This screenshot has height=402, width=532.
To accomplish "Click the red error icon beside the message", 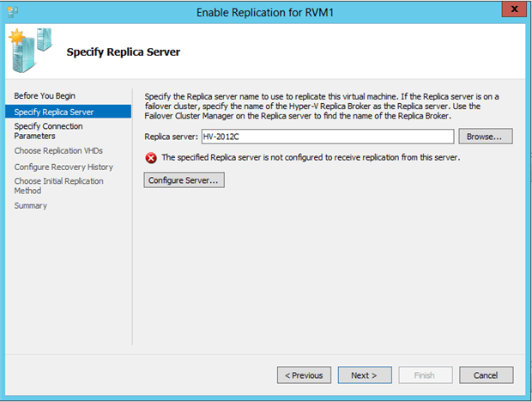I will tap(151, 158).
